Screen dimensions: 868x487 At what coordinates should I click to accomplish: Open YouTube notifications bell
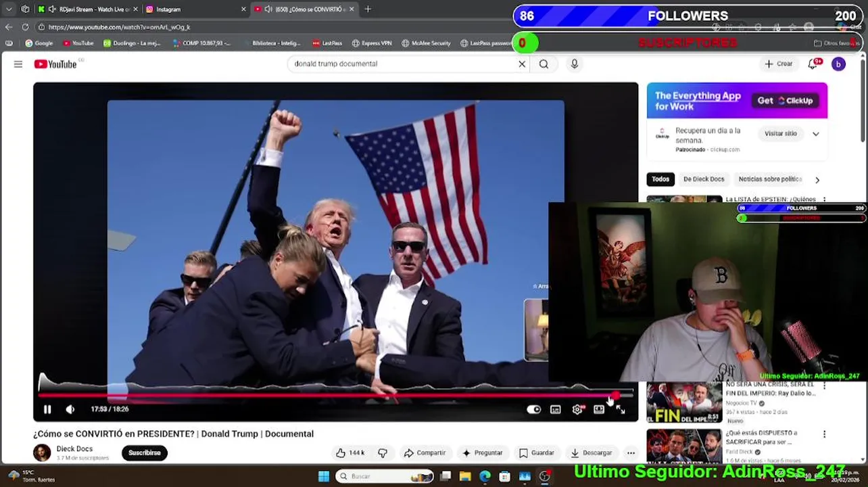[x=813, y=64]
